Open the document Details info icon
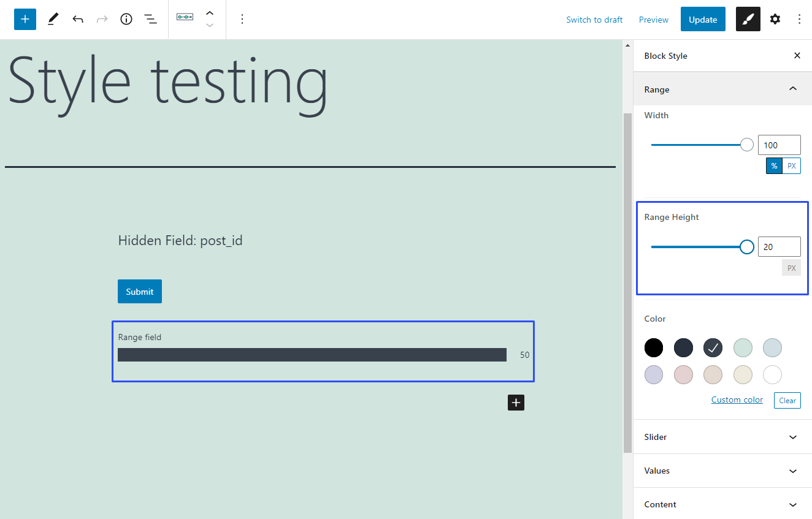812x519 pixels. 126,19
